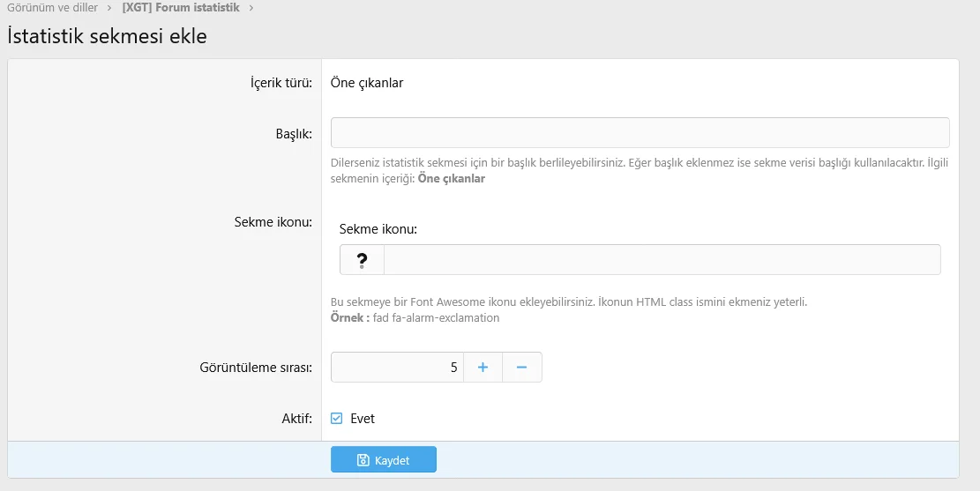Viewport: 980px width, 491px height.
Task: Increase display order with plus button
Action: (483, 368)
